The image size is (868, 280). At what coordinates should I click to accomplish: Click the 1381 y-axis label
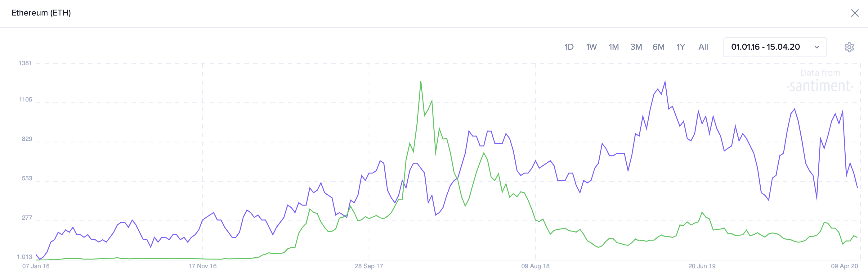25,63
